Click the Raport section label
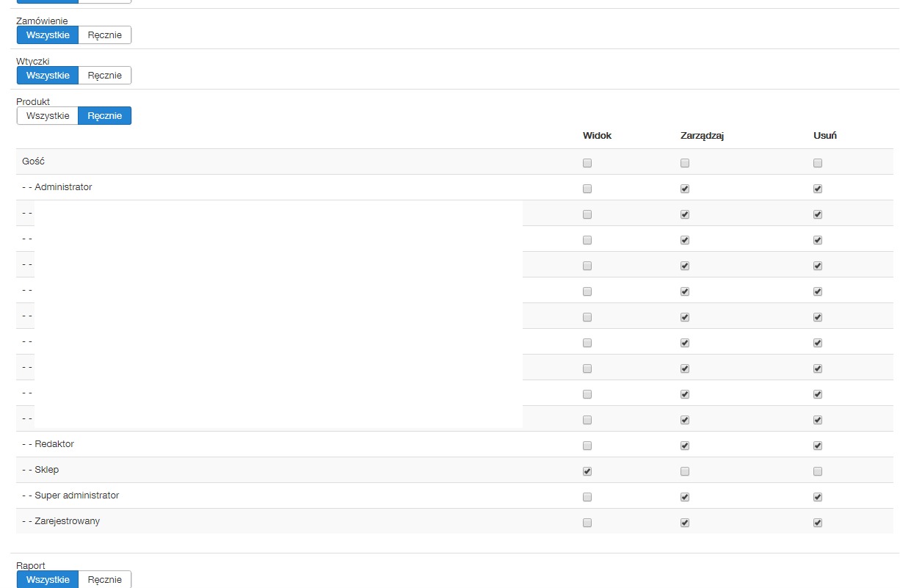Image resolution: width=900 pixels, height=588 pixels. pos(31,565)
